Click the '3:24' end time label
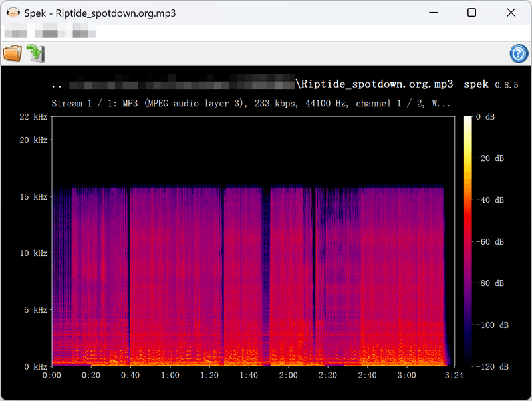Image resolution: width=532 pixels, height=401 pixels. coord(454,376)
